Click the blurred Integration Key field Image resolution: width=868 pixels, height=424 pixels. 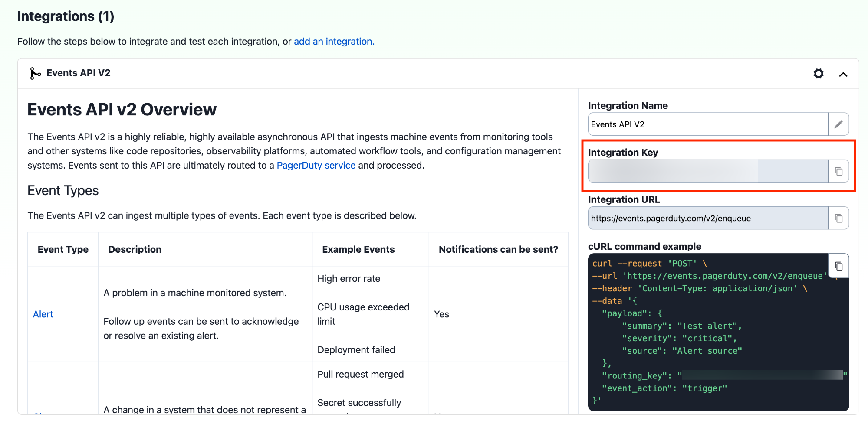[x=708, y=171]
